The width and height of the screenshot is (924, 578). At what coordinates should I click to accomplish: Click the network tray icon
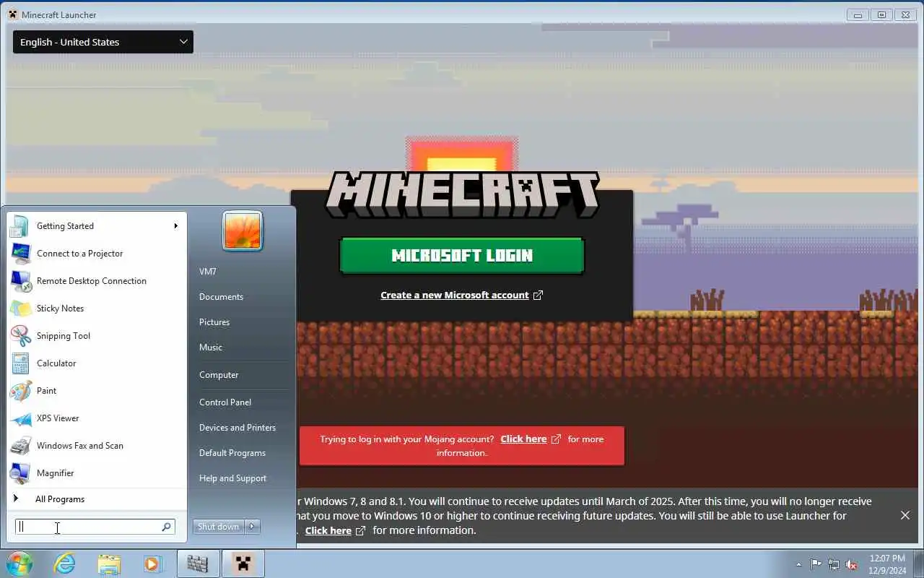coord(834,564)
